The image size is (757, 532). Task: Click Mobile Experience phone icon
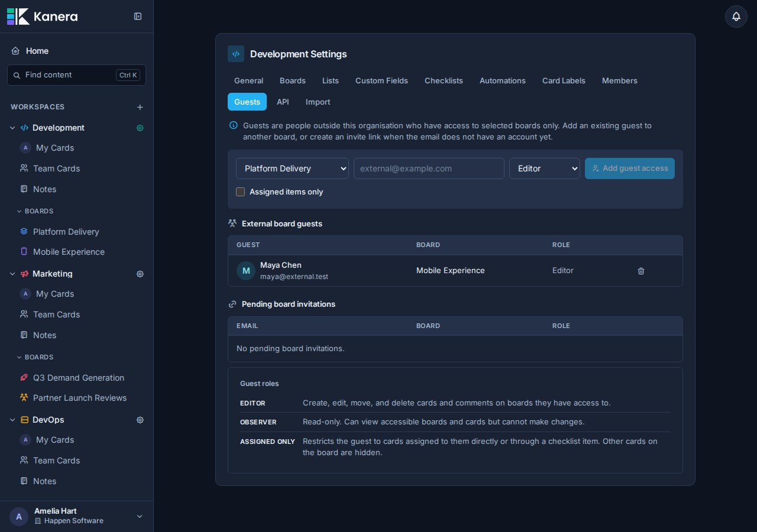(24, 252)
